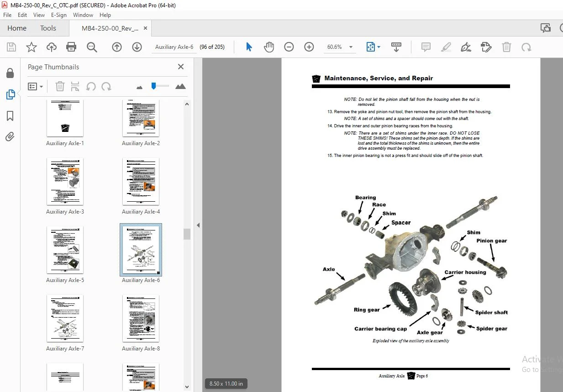Reduce thumbnail size small mountain icon

[140, 87]
